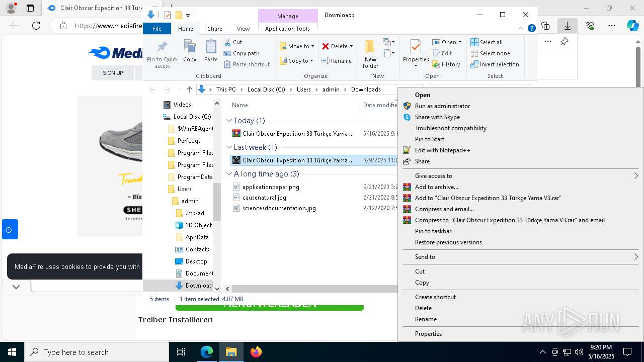Expand the Give access to submenu
644x362 pixels.
point(520,176)
